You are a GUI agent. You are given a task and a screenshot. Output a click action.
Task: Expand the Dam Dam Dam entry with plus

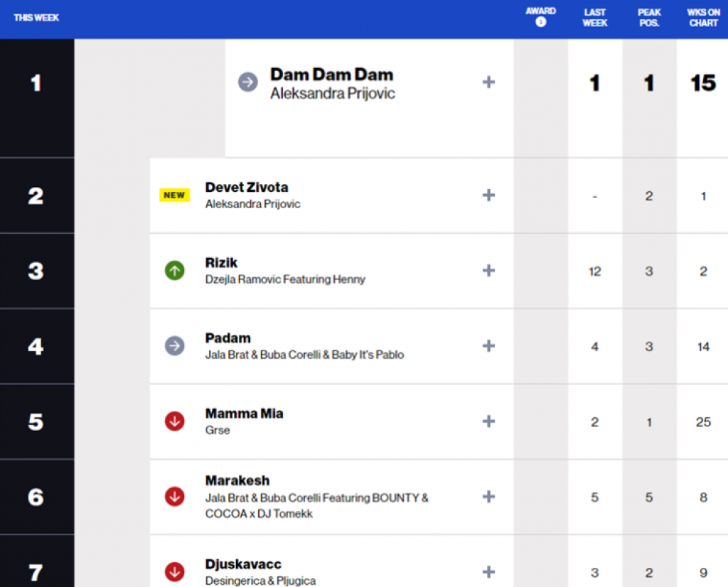(488, 82)
